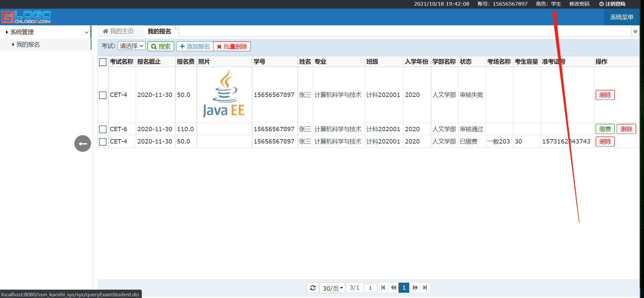
Task: Click the page number input field
Action: pos(370,288)
